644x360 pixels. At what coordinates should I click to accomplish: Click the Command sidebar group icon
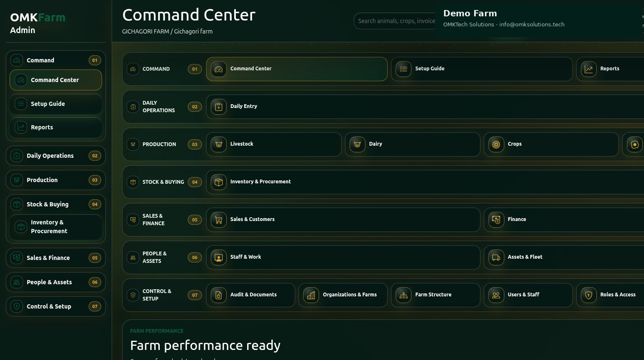coord(17,60)
